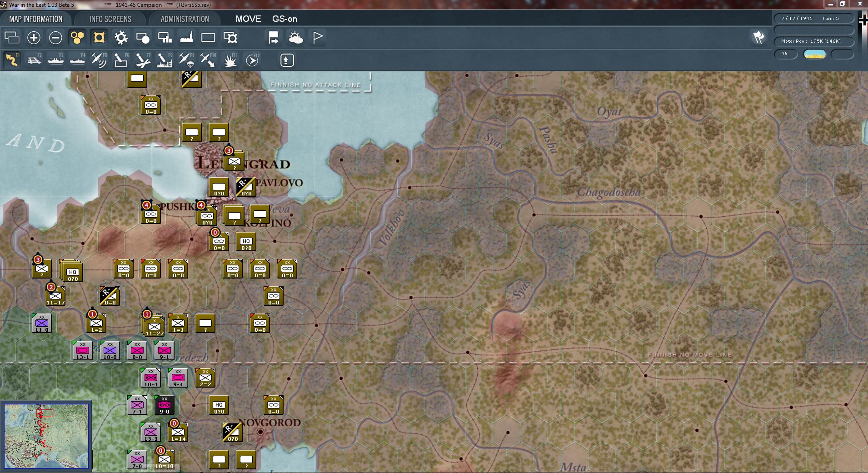The height and width of the screenshot is (473, 868).
Task: Select the Soviet unit stack on Leningrad
Action: (234, 161)
